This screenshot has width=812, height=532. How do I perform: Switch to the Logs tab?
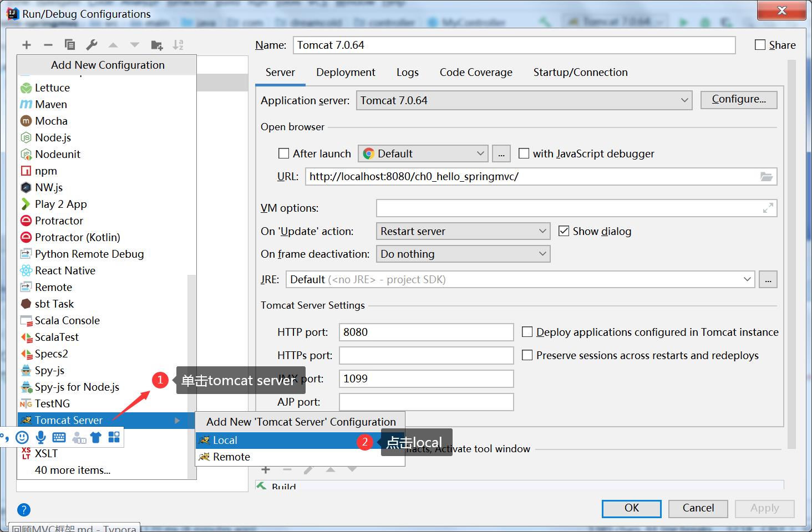tap(408, 72)
